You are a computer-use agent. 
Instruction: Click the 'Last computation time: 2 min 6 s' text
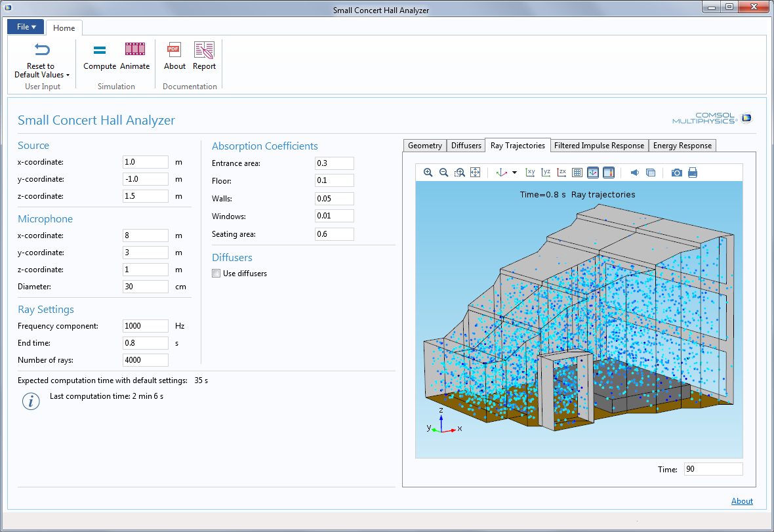107,396
